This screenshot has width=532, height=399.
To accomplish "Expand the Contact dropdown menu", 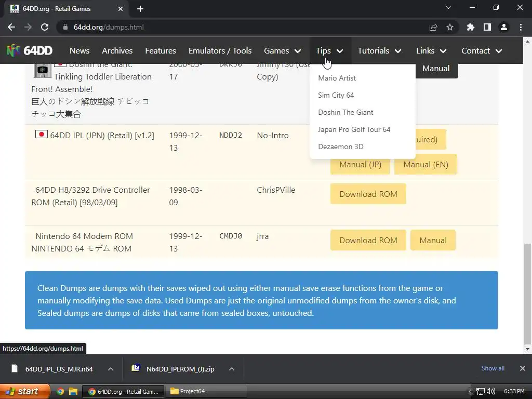I will 482,51.
